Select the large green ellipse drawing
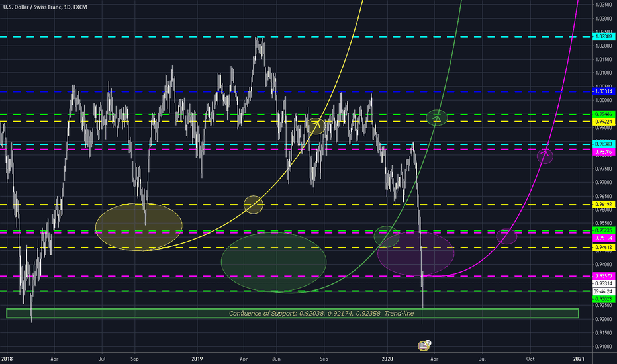The height and width of the screenshot is (364, 617). [x=274, y=262]
